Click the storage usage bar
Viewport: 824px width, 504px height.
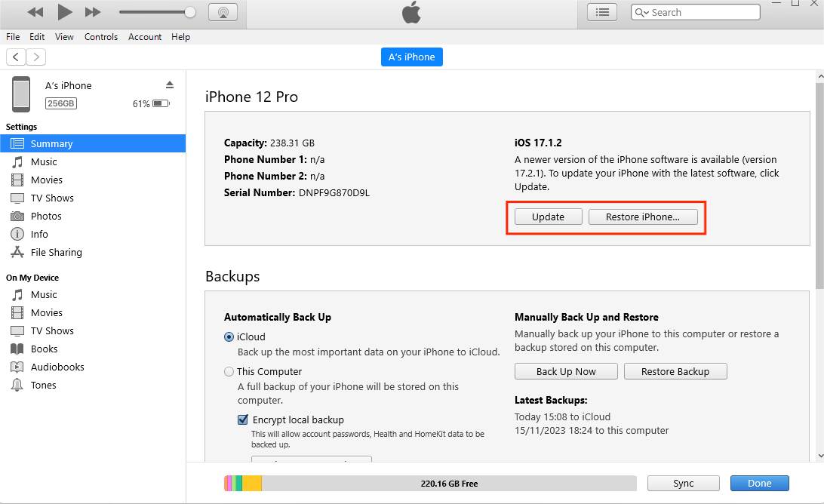tap(430, 483)
